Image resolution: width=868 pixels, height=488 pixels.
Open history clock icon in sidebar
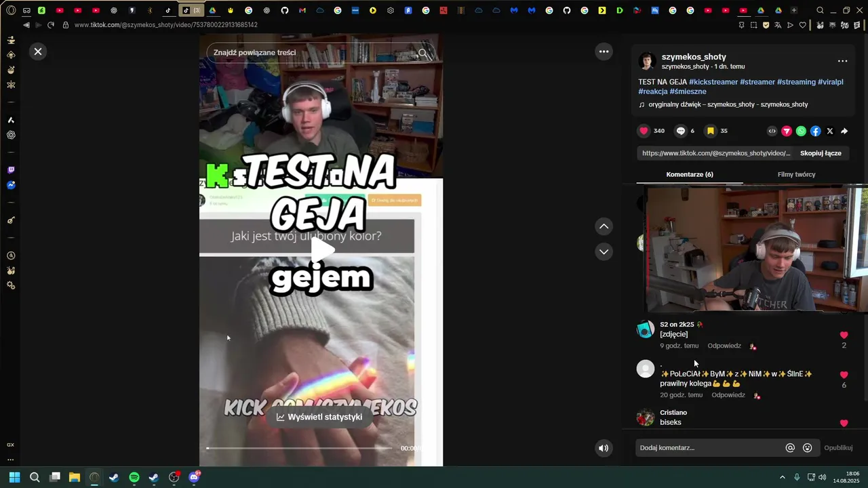pyautogui.click(x=11, y=256)
